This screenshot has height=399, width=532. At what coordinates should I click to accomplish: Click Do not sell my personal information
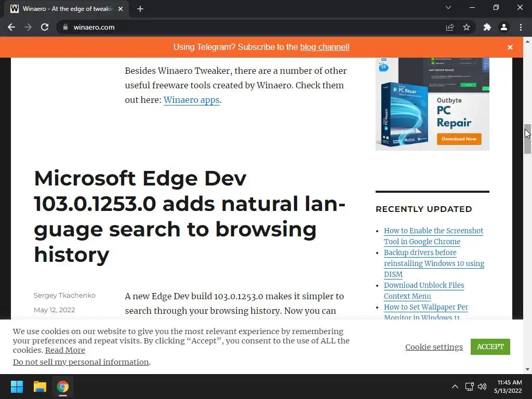tap(81, 362)
